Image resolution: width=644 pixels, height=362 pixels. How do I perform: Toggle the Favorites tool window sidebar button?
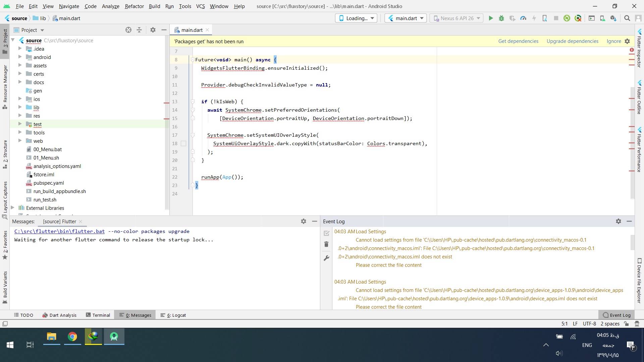point(5,245)
